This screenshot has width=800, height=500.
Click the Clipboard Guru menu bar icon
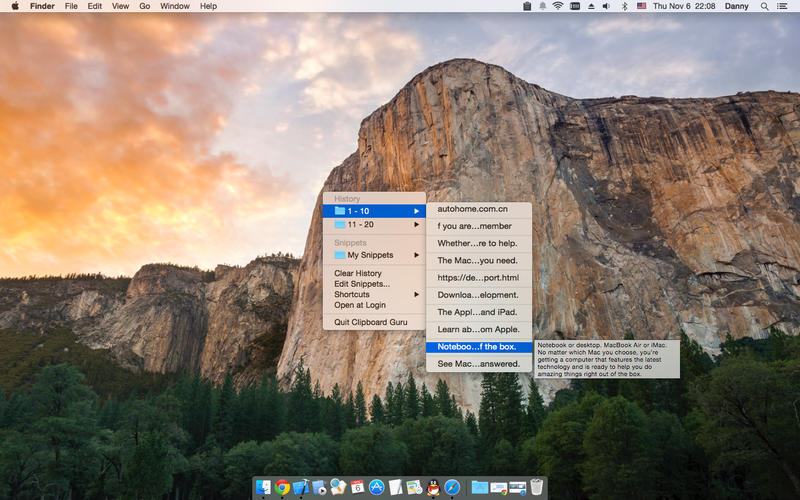coord(527,6)
